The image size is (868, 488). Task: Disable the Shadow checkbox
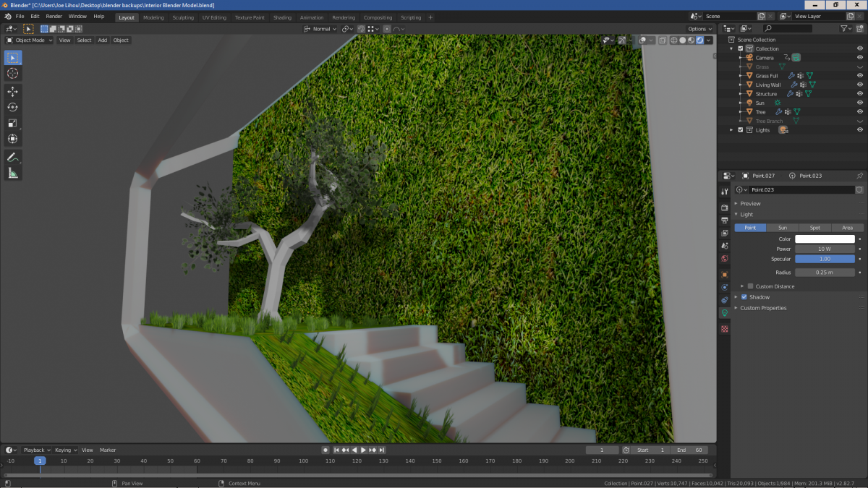click(744, 297)
